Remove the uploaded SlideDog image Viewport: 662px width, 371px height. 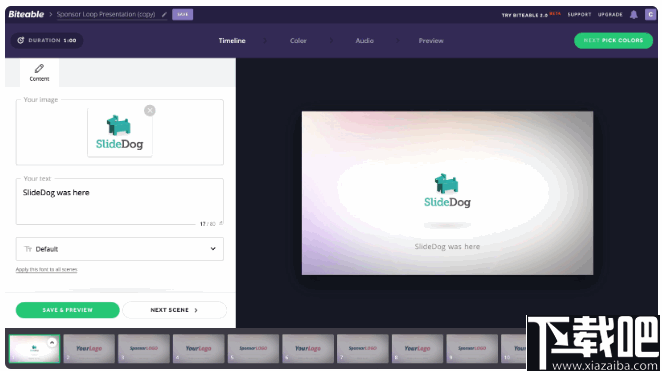(149, 111)
